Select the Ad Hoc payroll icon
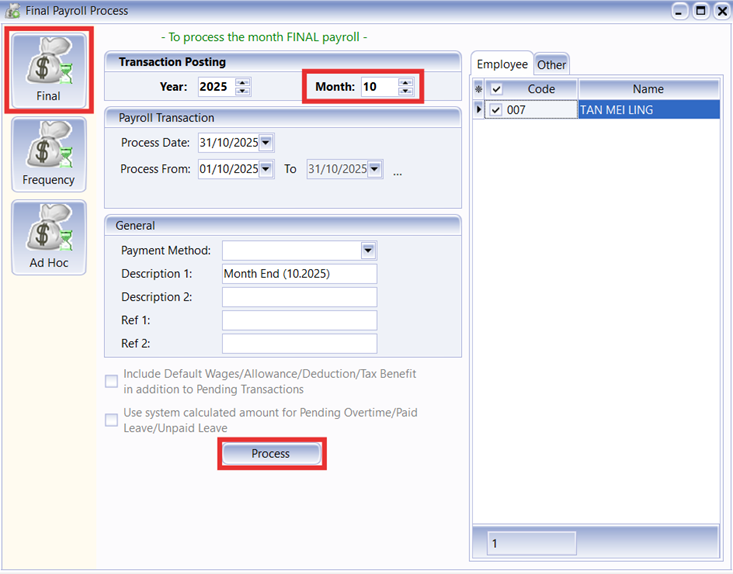Viewport: 733px width, 574px height. (x=49, y=237)
